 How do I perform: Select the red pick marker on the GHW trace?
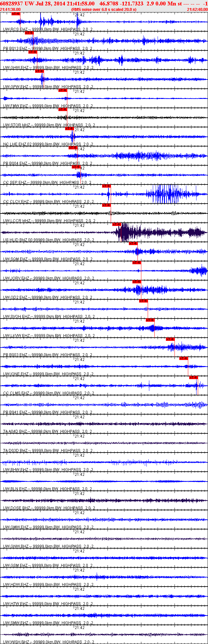(x=33, y=52)
